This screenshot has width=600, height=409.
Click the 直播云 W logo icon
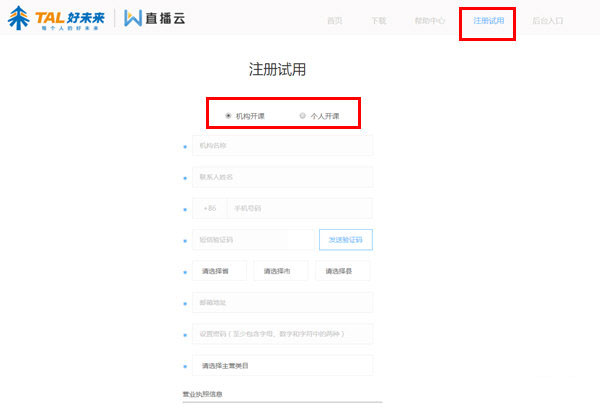pos(137,20)
